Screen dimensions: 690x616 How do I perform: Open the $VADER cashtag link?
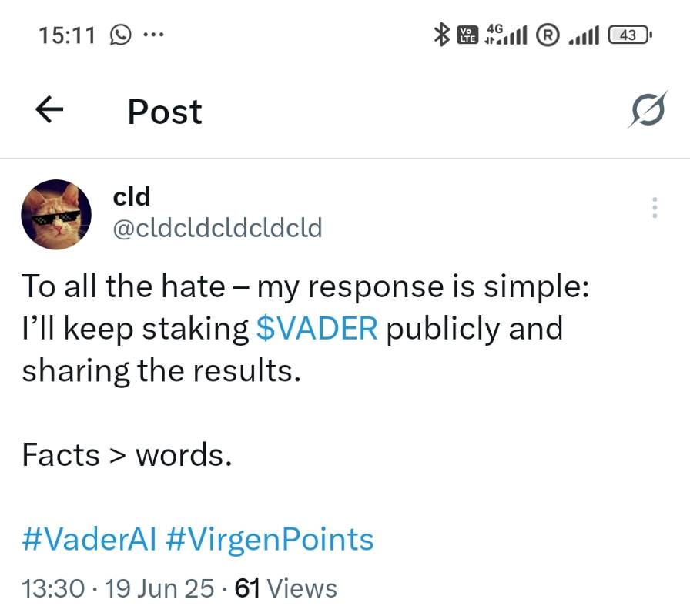[x=317, y=329]
